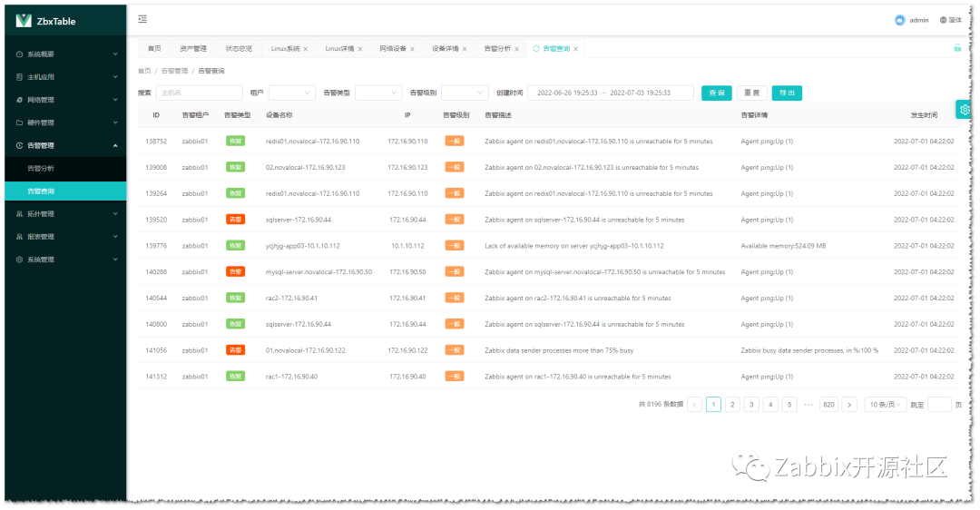
Task: Click the 告警管理 clock icon
Action: [x=19, y=145]
